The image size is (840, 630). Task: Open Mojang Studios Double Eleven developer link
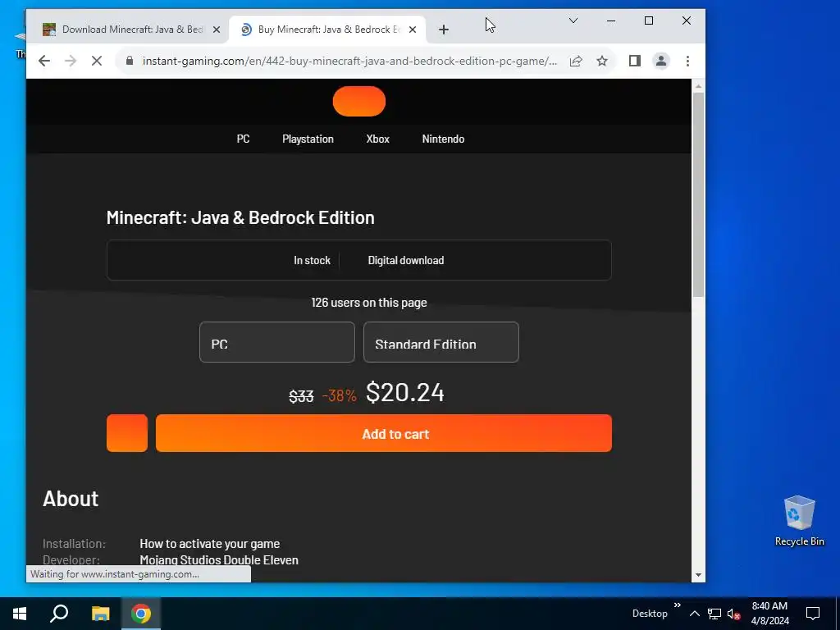tap(219, 559)
